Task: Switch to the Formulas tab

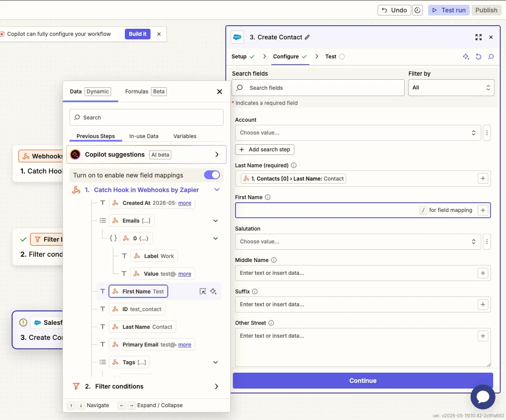Action: tap(146, 92)
